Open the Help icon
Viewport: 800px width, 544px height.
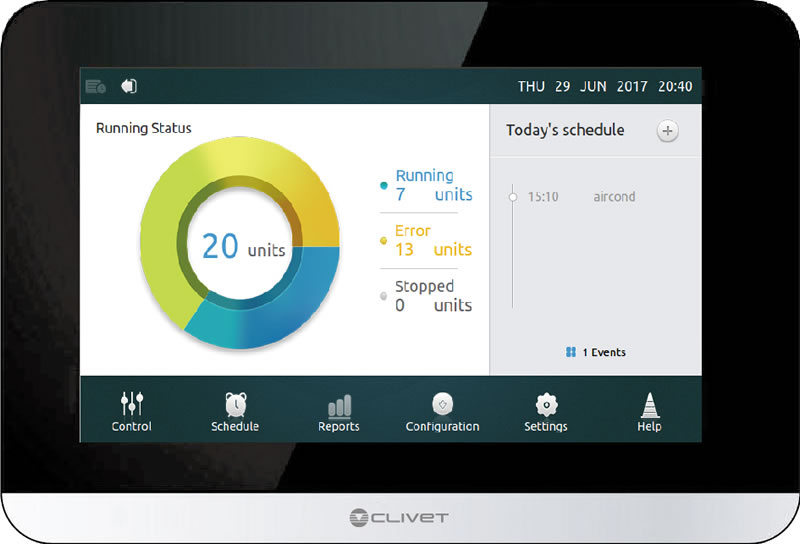coord(649,405)
